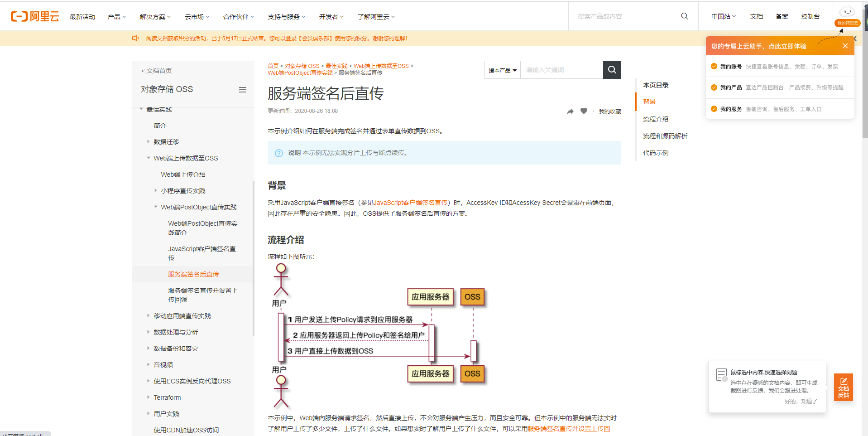This screenshot has width=868, height=436.
Task: Toggle the favorite heart for this article
Action: pyautogui.click(x=584, y=111)
